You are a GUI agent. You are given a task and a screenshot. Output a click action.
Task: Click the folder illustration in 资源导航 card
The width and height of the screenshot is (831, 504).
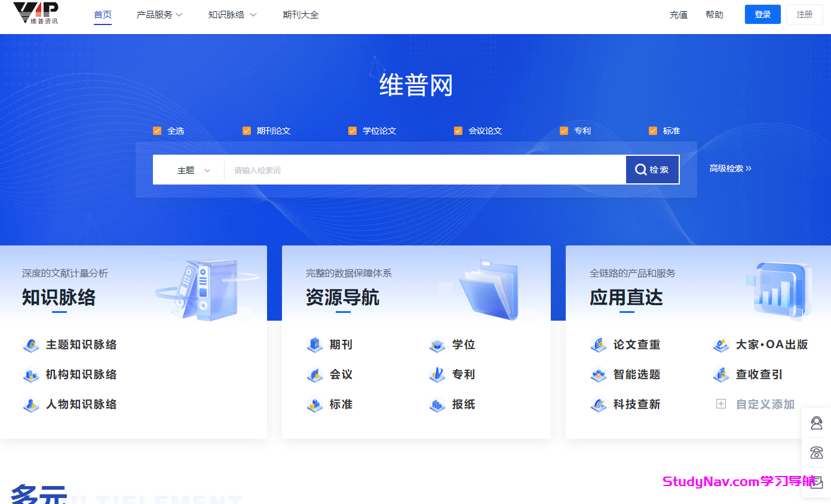(488, 289)
